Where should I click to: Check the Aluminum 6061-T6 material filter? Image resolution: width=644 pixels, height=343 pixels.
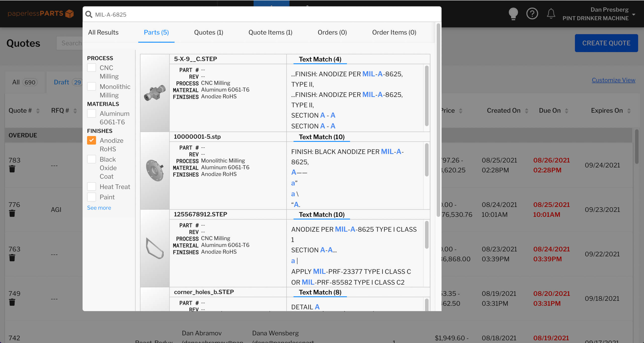tap(92, 113)
